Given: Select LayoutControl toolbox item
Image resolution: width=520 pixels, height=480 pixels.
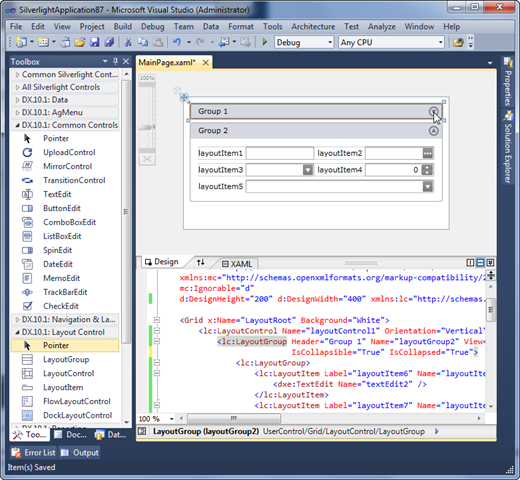Looking at the screenshot, I should (68, 374).
